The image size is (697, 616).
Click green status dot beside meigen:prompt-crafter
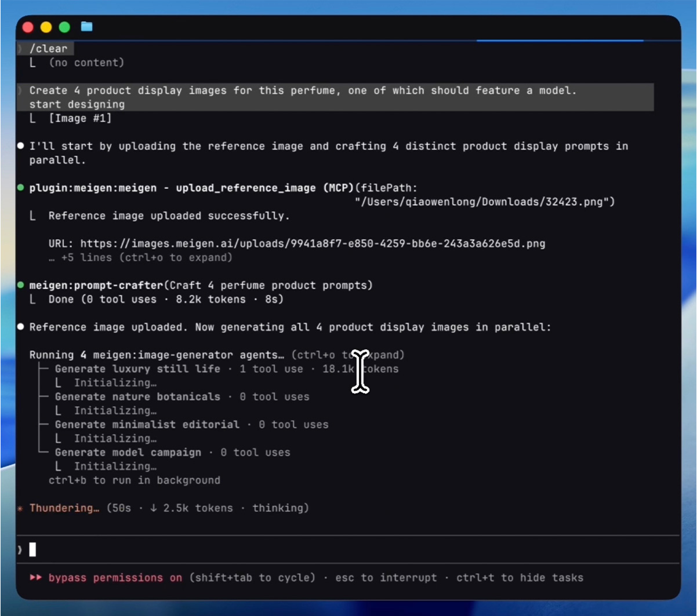pos(21,285)
